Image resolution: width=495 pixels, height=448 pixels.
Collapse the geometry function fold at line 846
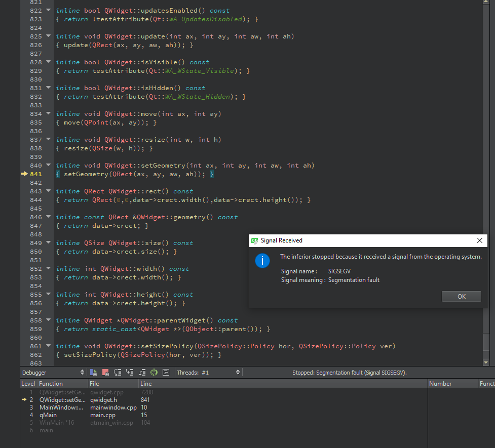coord(48,217)
